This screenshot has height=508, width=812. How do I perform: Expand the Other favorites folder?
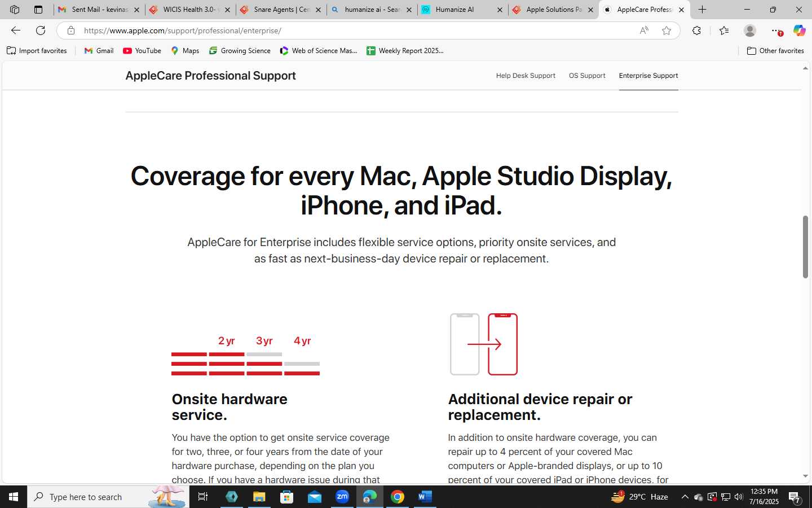coord(775,51)
